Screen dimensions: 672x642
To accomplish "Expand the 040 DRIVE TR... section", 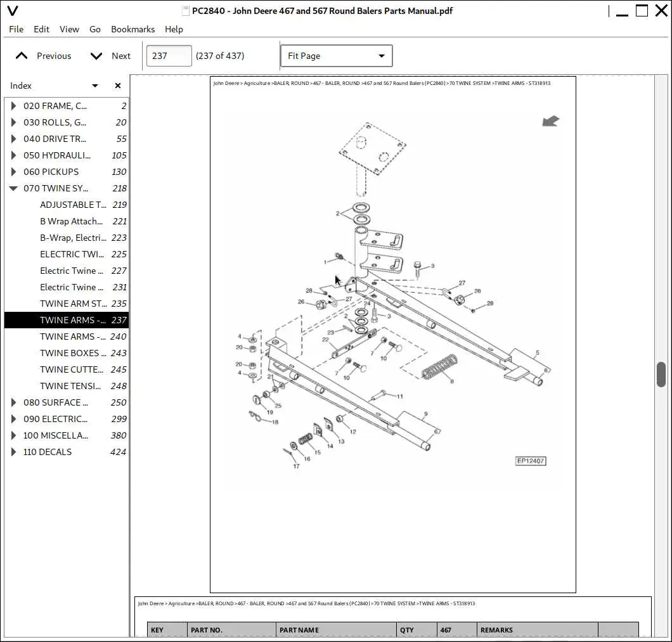I will coord(13,139).
